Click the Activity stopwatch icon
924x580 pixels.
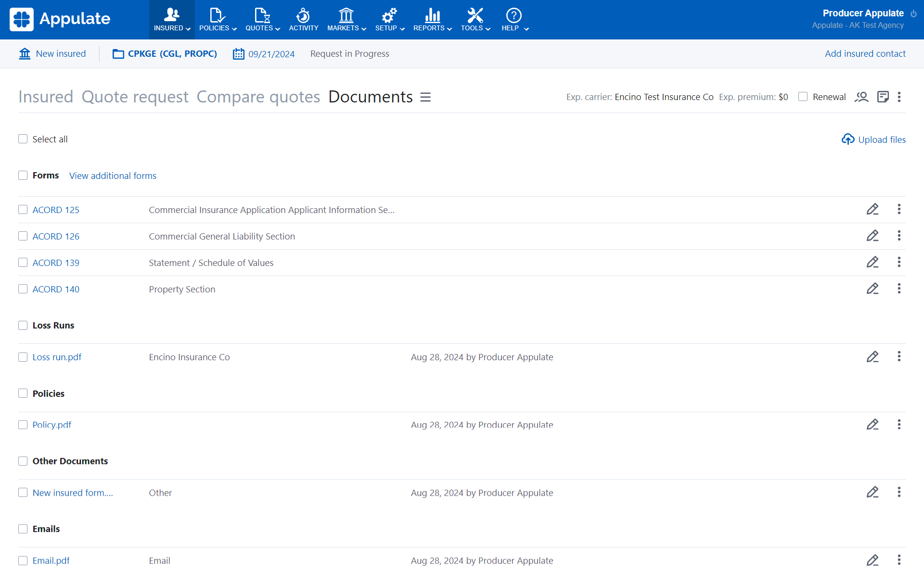(303, 15)
